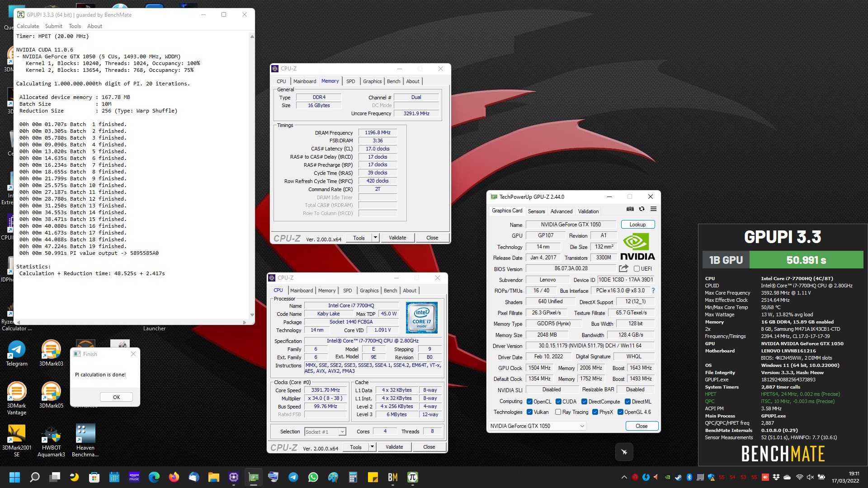The width and height of the screenshot is (868, 488).
Task: Open taskbar Search
Action: point(34,477)
